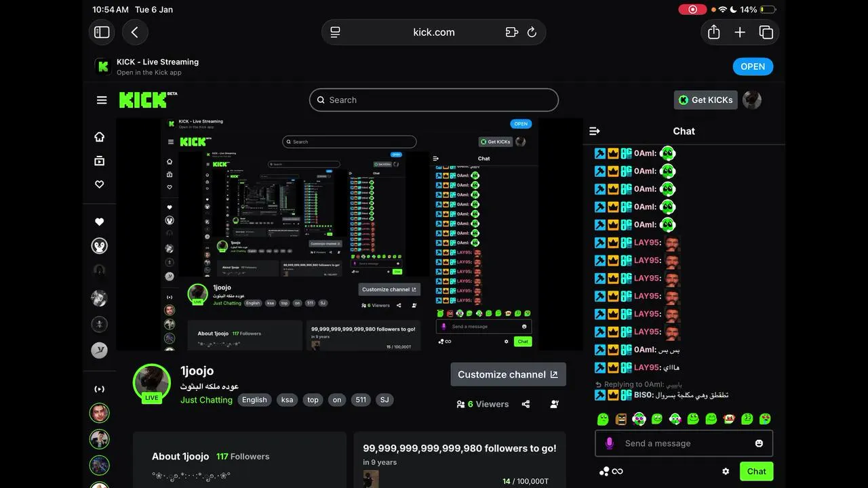Click the 117 Followers text
This screenshot has width=868, height=488.
(x=243, y=457)
